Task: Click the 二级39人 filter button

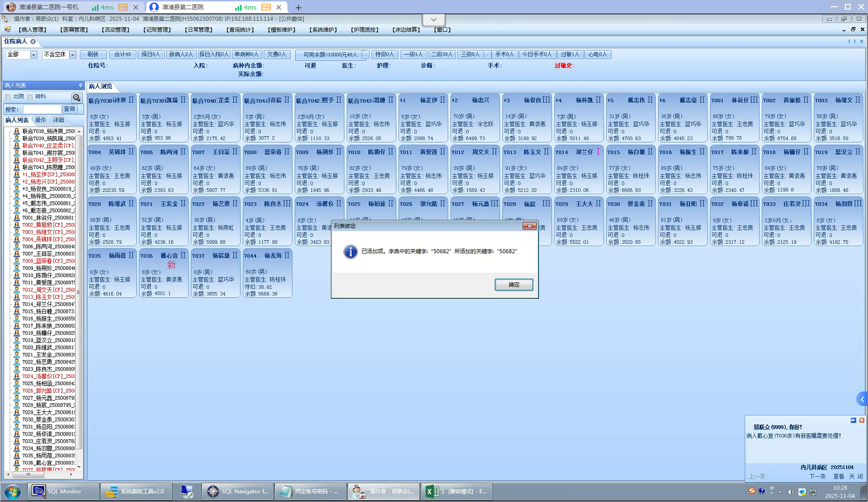Action: 442,55
